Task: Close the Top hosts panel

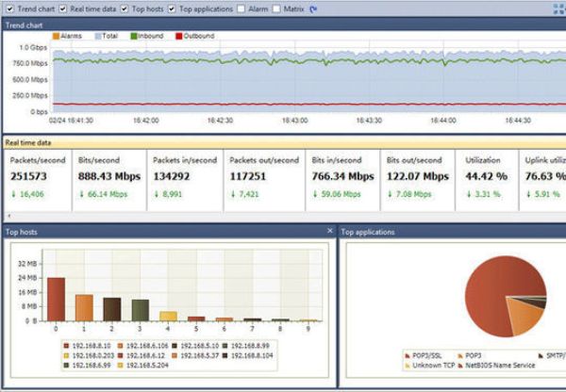Action: click(330, 231)
